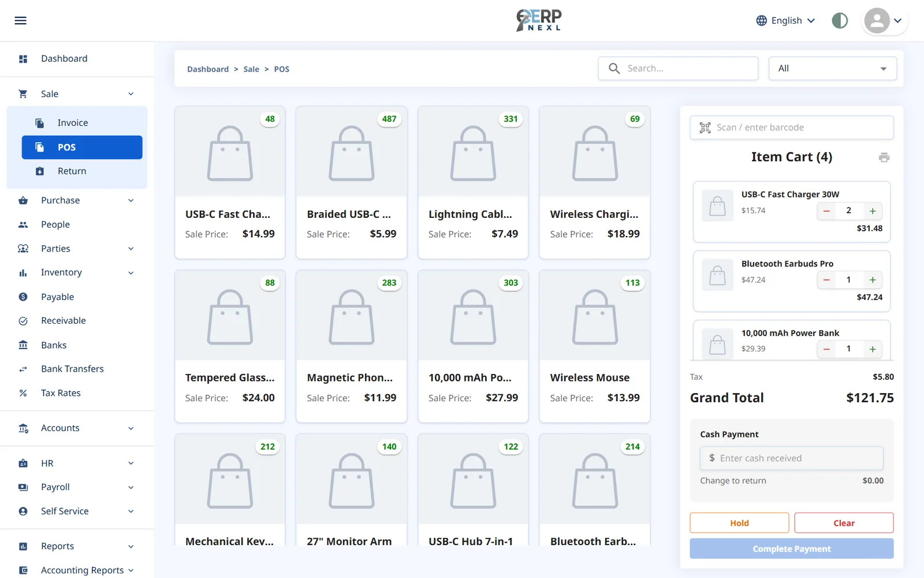Expand the Payroll menu chevron
Image resolution: width=924 pixels, height=578 pixels.
131,487
